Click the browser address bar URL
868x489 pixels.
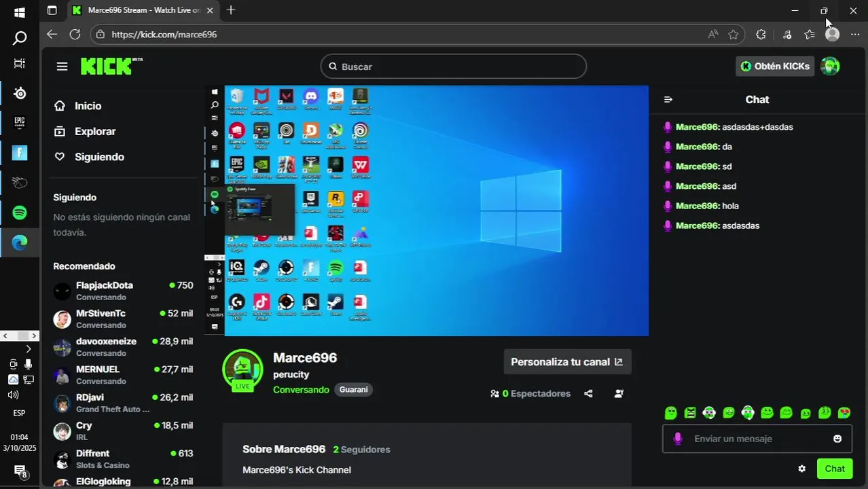tap(164, 34)
